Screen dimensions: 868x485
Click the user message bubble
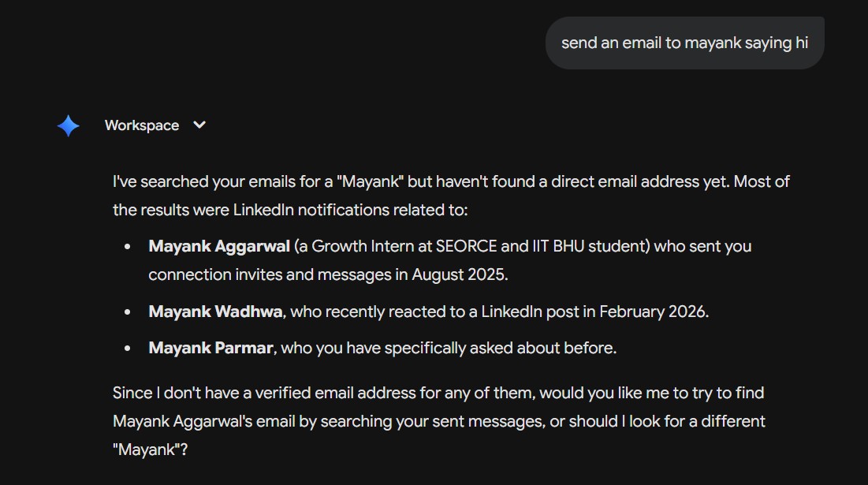684,43
